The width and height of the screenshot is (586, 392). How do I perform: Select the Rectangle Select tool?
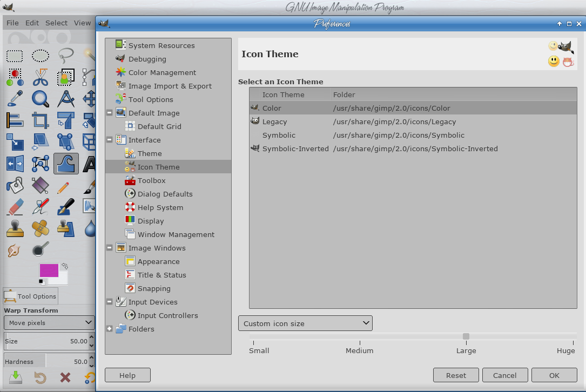(15, 56)
